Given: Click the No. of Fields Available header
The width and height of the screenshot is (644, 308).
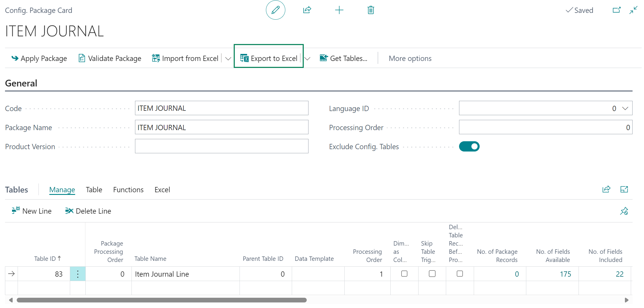Looking at the screenshot, I should coord(553,256).
